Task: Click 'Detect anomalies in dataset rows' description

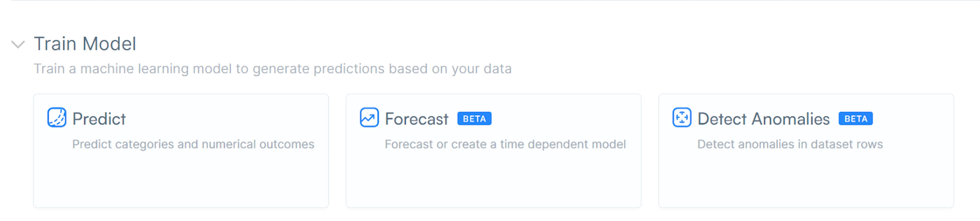Action: pyautogui.click(x=790, y=145)
